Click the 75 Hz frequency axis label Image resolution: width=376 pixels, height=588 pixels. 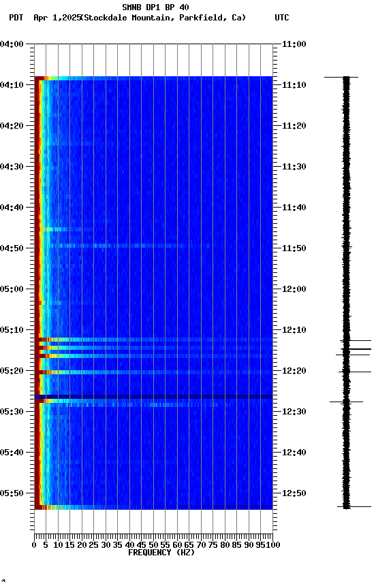point(213,545)
